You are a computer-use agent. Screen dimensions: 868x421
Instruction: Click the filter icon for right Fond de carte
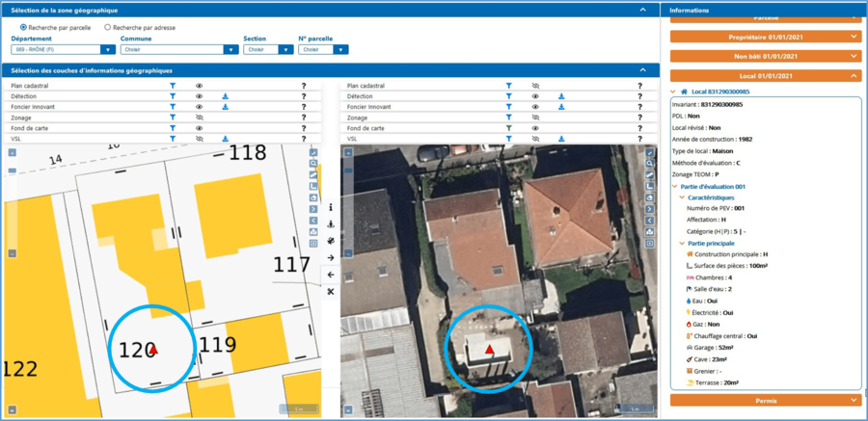pyautogui.click(x=508, y=128)
